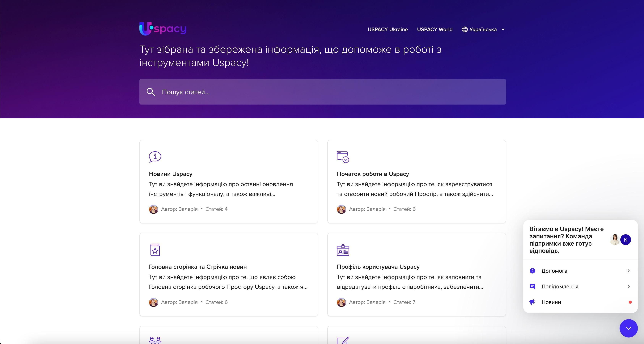Collapse the chat widget with the circular arrow button
Image resolution: width=644 pixels, height=344 pixels.
point(629,328)
